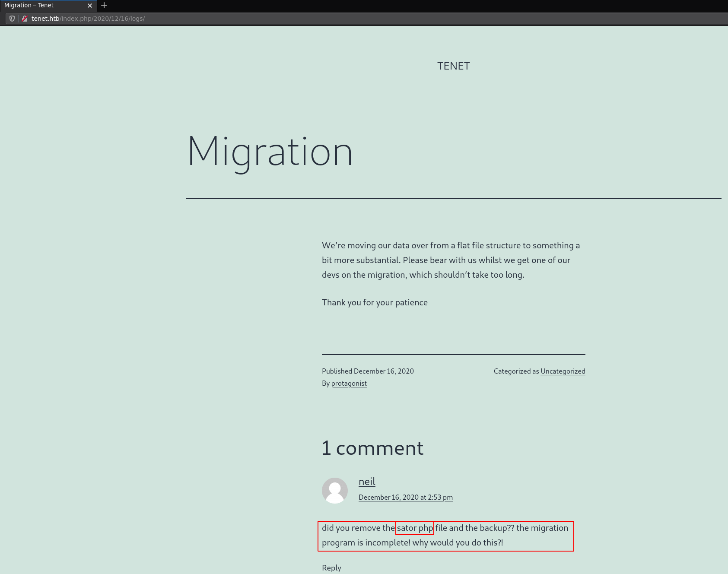
Task: Open the TENET site title link
Action: coord(453,66)
